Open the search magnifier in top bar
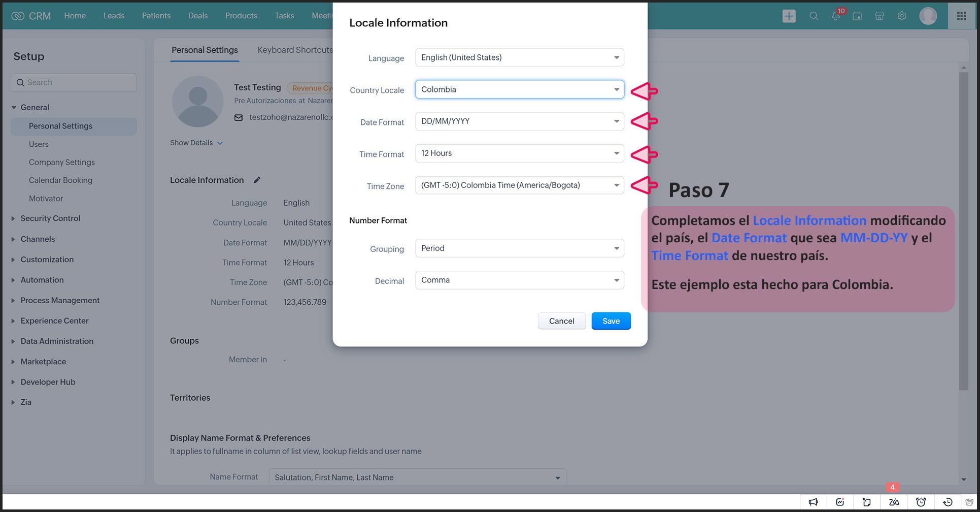Viewport: 980px width, 512px height. pyautogui.click(x=814, y=16)
